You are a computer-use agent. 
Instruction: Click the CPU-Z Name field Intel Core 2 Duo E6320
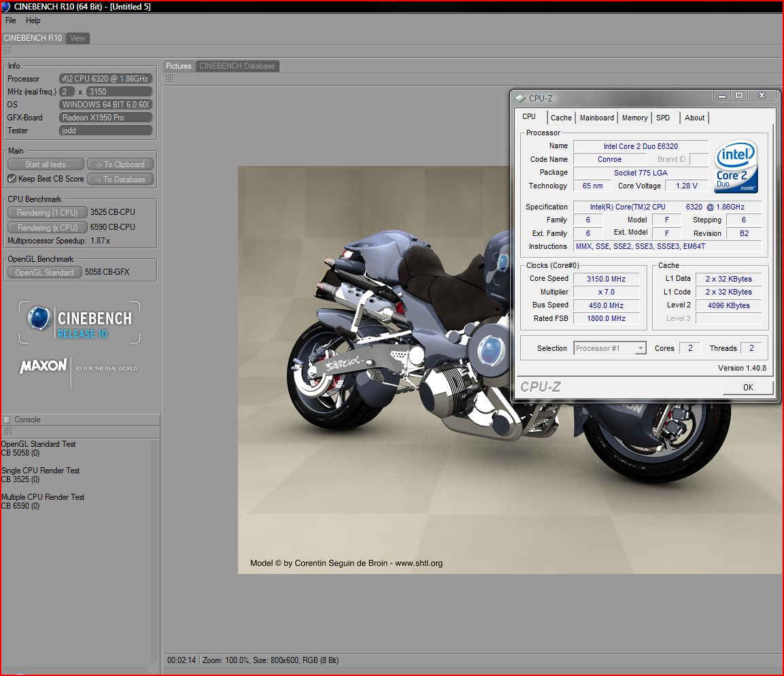click(641, 146)
